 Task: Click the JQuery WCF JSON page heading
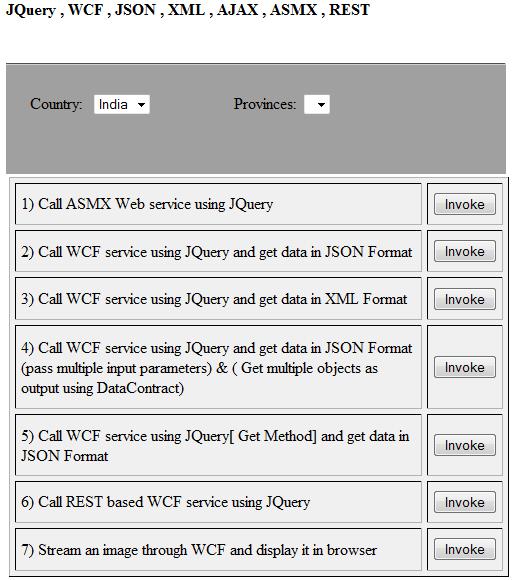(188, 10)
